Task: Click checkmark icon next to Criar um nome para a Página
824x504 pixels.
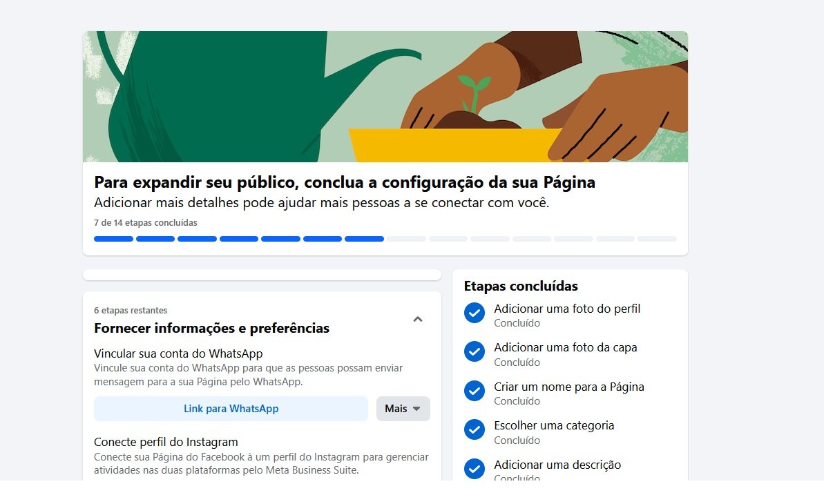Action: [x=474, y=391]
